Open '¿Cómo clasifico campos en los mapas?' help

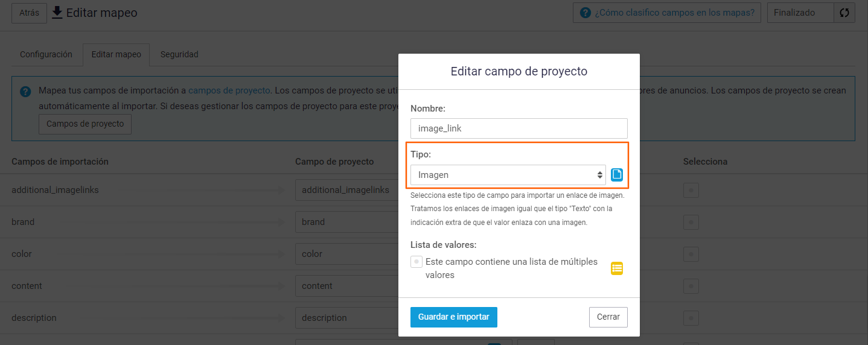click(x=668, y=13)
